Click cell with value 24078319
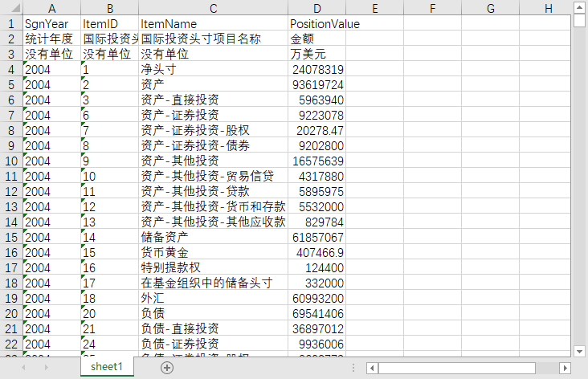Screen dimensions: 588x379 [x=316, y=69]
